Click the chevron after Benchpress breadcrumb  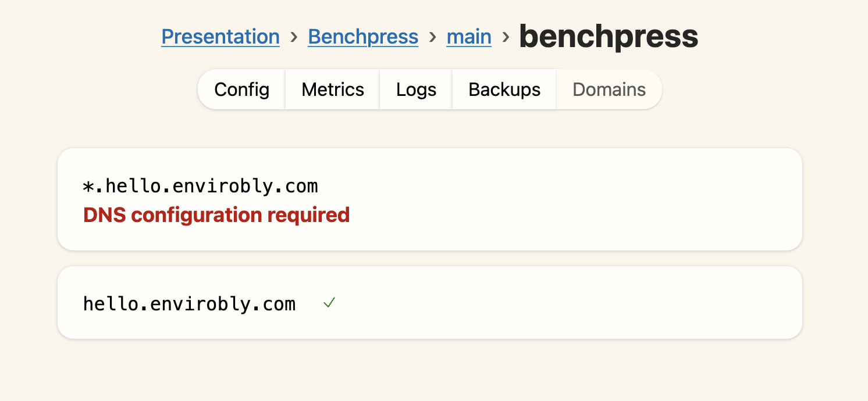tap(432, 37)
